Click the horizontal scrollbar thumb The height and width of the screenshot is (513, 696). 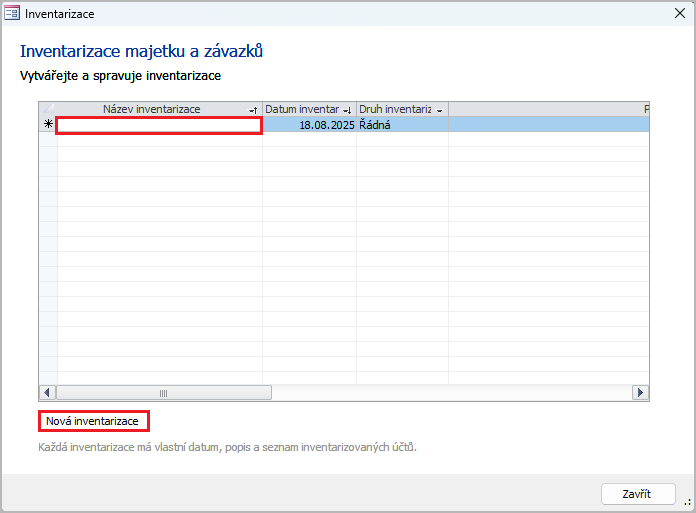pos(163,393)
